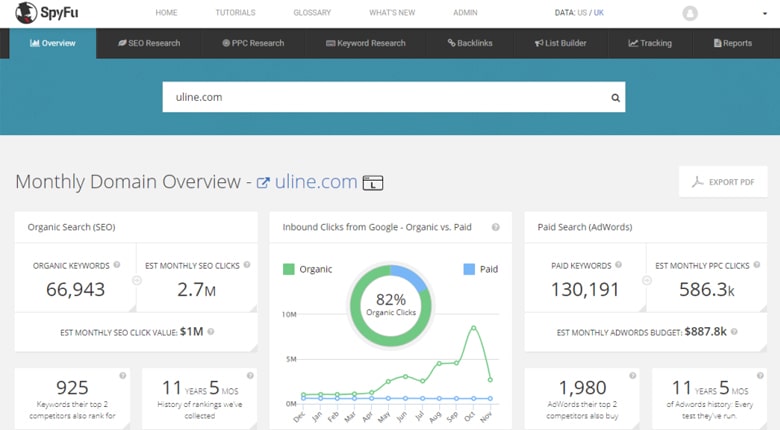780x430 pixels.
Task: Click help icon next to Est Monthly PPC Clicks
Action: tap(757, 265)
